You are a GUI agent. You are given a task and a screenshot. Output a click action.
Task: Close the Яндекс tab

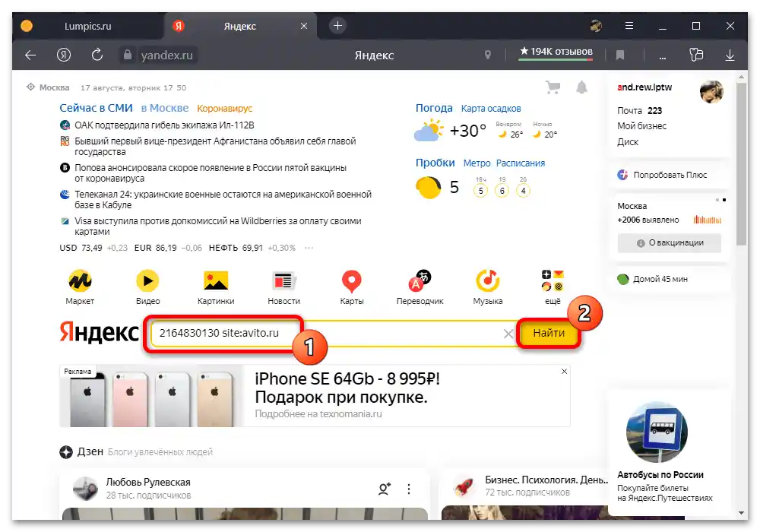coord(304,26)
